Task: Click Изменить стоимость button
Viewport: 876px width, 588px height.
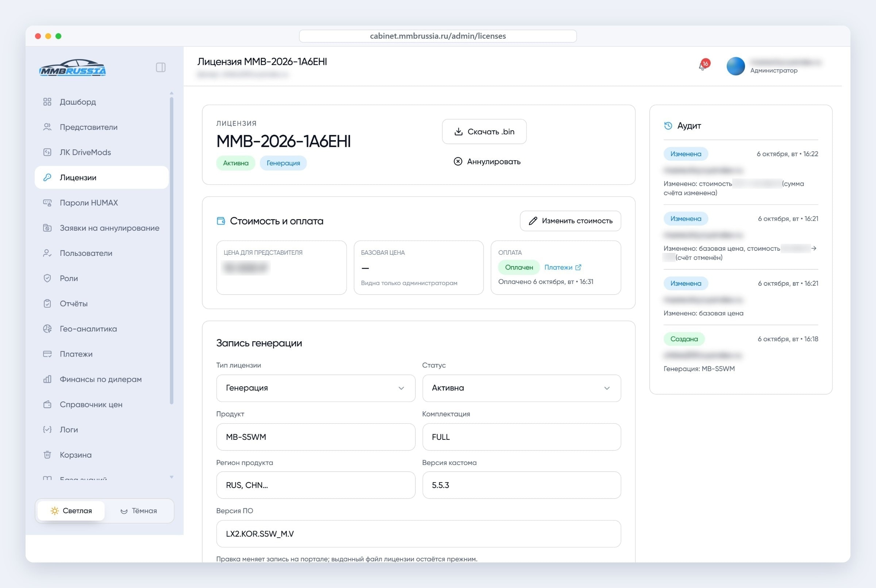Action: click(x=570, y=221)
